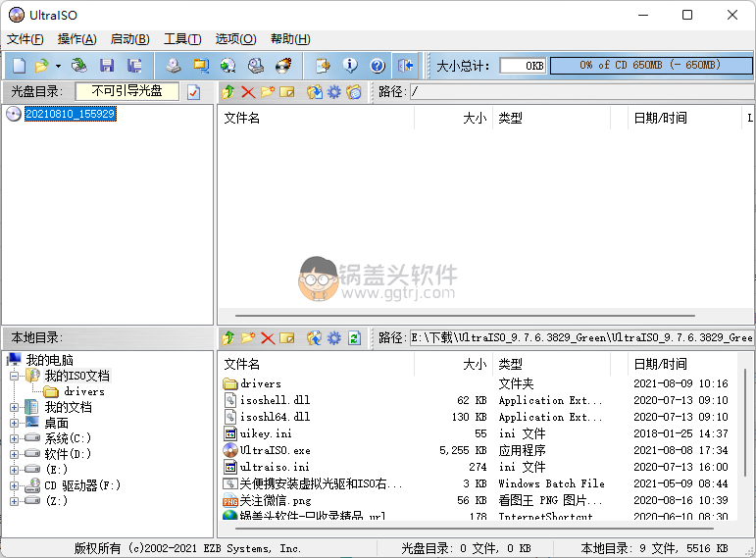Click the local path field

click(x=582, y=338)
